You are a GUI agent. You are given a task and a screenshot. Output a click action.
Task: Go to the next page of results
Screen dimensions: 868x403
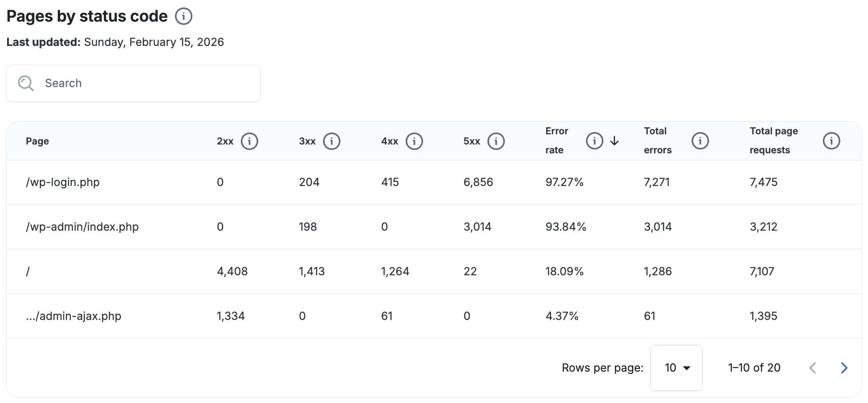click(x=844, y=368)
